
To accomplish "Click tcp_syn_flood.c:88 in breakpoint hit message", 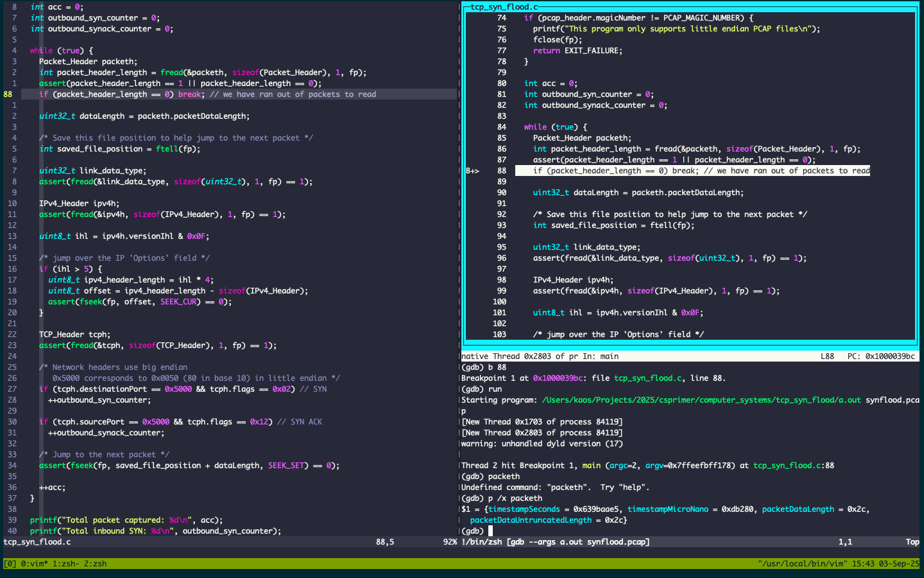I will coord(793,466).
